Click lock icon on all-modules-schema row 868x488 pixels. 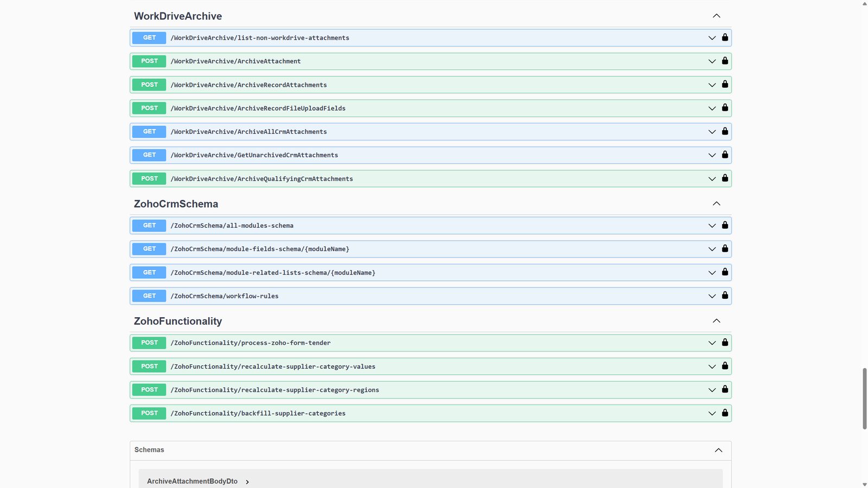pos(725,225)
